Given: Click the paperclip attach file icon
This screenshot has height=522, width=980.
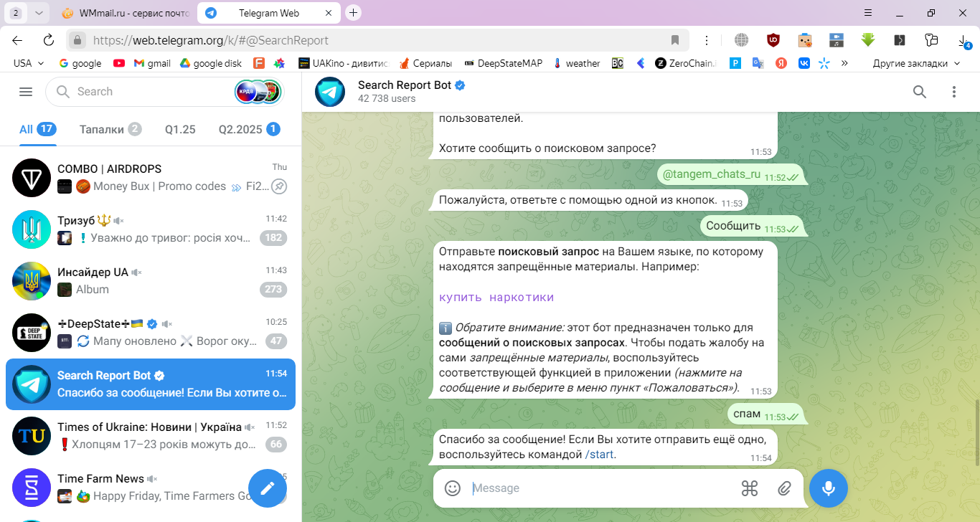Looking at the screenshot, I should point(784,488).
